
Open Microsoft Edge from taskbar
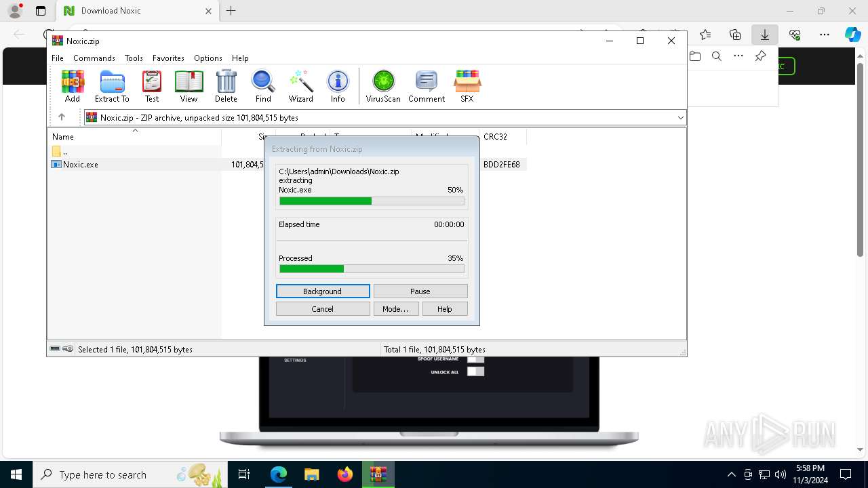tap(279, 474)
